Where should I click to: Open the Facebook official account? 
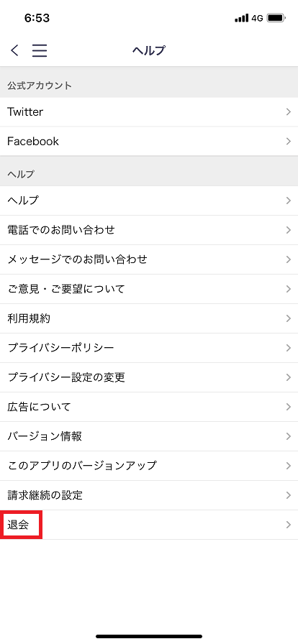pyautogui.click(x=149, y=142)
